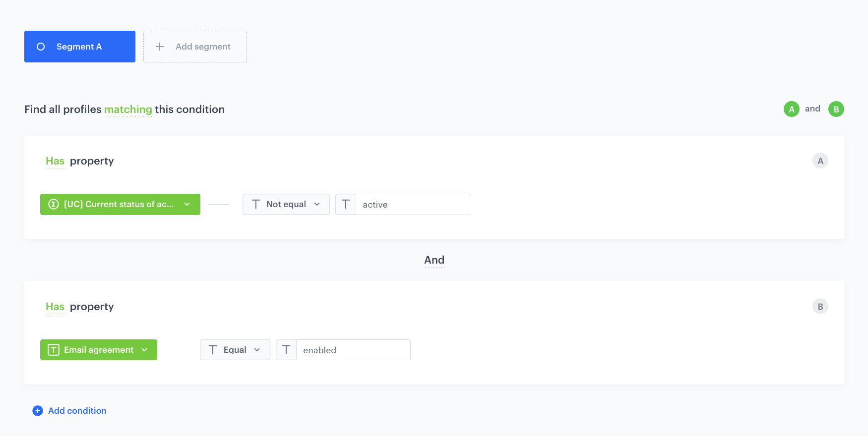The width and height of the screenshot is (868, 436).
Task: Click the text icon on Email agreement attribute
Action: [x=54, y=350]
